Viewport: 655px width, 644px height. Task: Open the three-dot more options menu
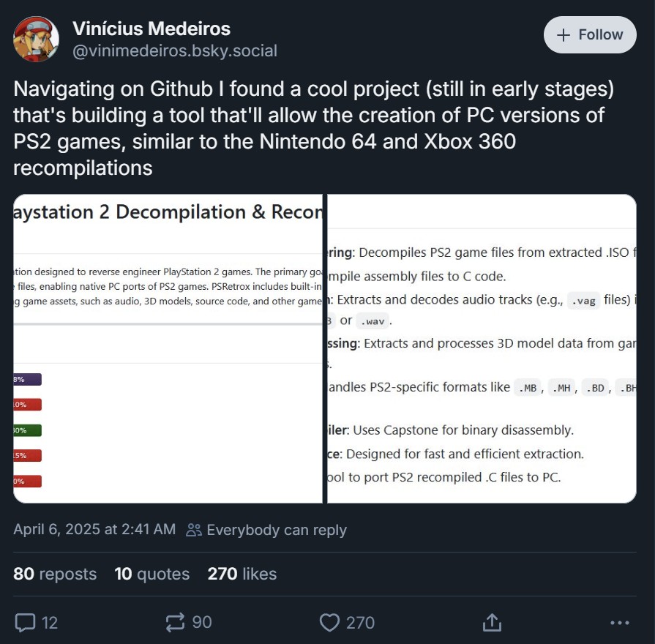click(x=619, y=623)
